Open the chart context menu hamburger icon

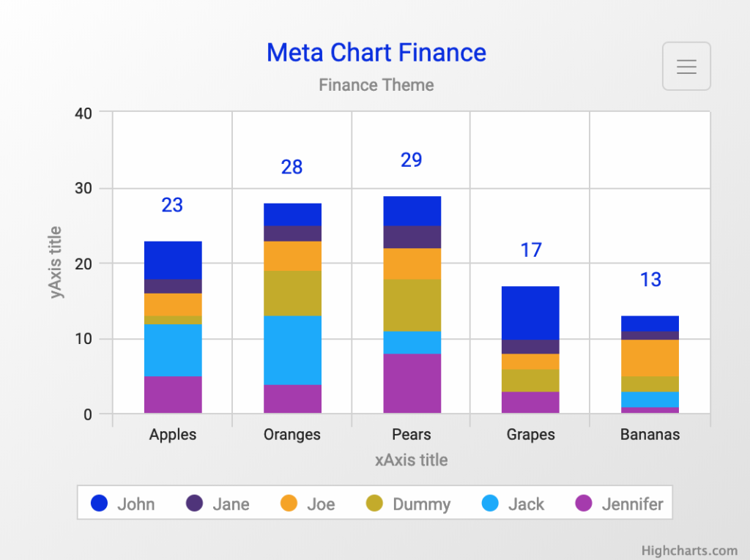point(686,67)
